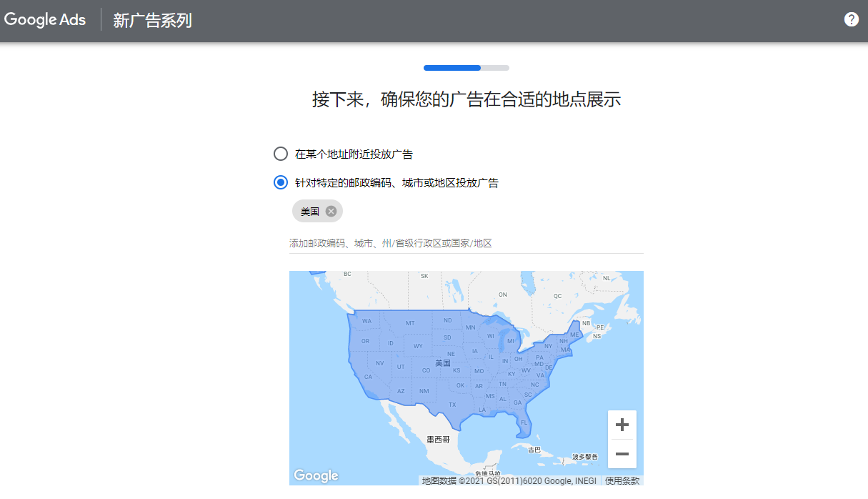This screenshot has width=868, height=499.
Task: Select 在某个地址附近投放广告 radio option
Action: [x=281, y=154]
